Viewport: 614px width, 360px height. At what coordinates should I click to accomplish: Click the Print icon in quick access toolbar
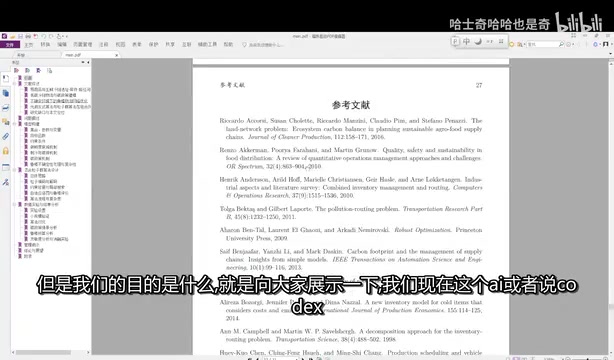[28, 36]
